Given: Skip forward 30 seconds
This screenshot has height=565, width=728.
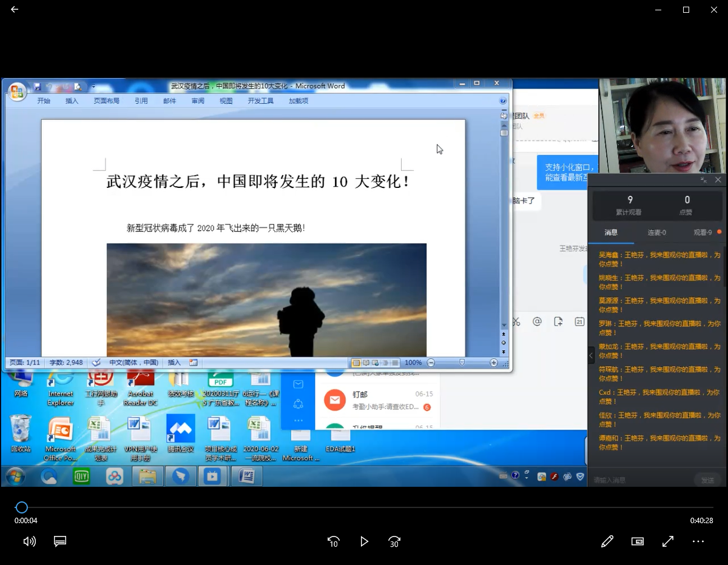Looking at the screenshot, I should pos(394,541).
